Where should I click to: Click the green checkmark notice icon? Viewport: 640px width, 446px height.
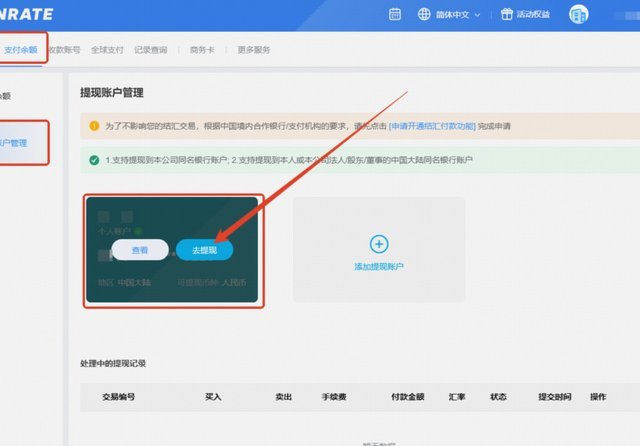(94, 160)
